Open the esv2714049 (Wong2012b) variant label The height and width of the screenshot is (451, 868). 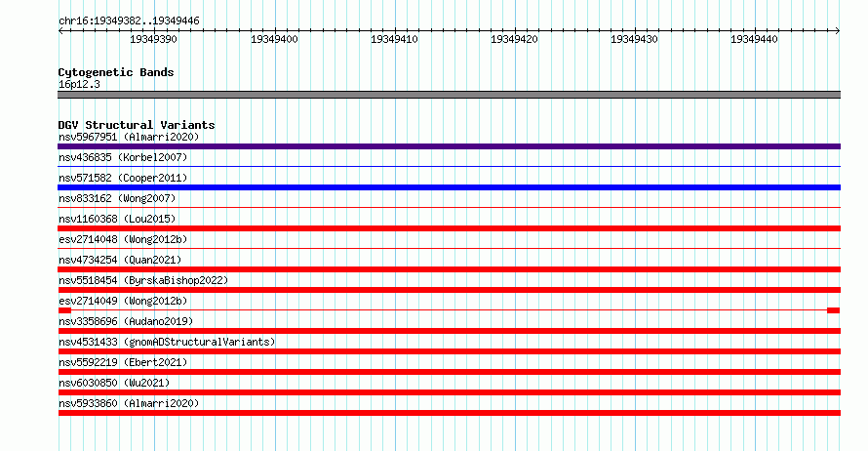pos(123,301)
